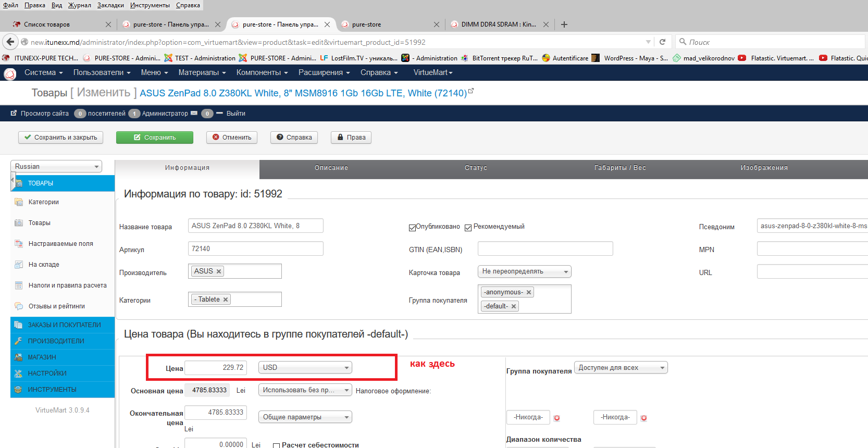Expand the ИНСТРУМЕНТЫ sidebar section
The width and height of the screenshot is (868, 448).
click(x=63, y=390)
